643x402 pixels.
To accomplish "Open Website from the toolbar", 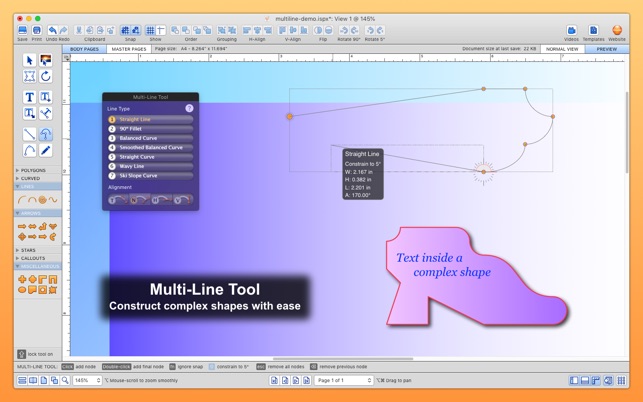I will click(x=617, y=30).
